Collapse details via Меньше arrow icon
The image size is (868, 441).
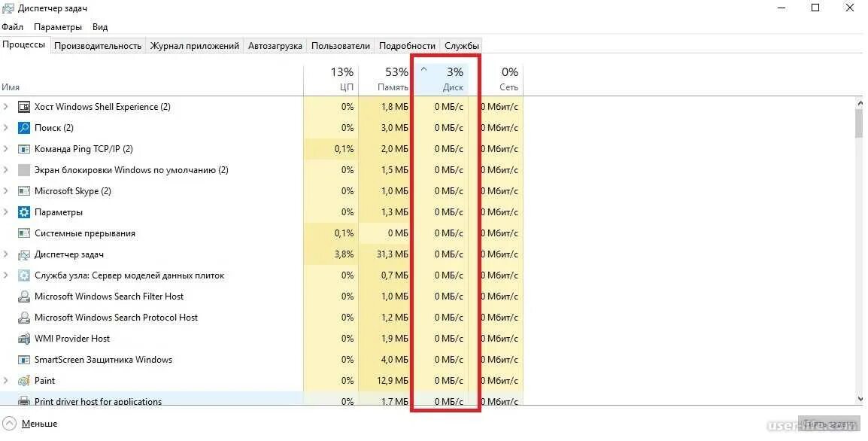pos(9,424)
